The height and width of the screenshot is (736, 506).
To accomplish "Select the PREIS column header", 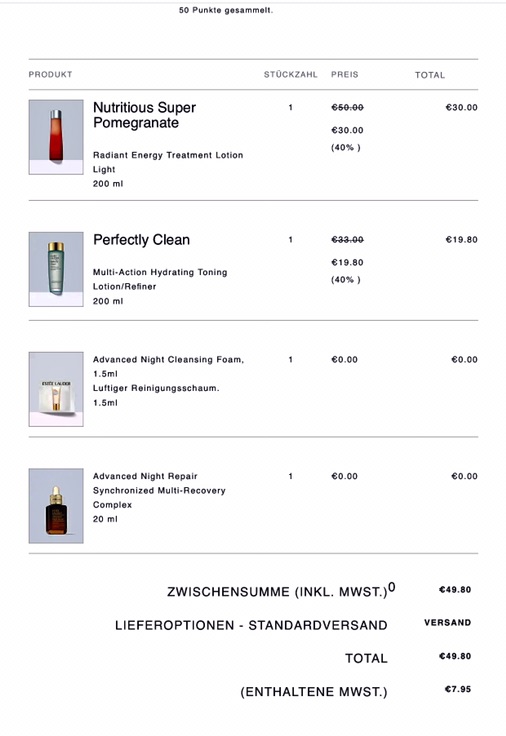I will click(345, 75).
